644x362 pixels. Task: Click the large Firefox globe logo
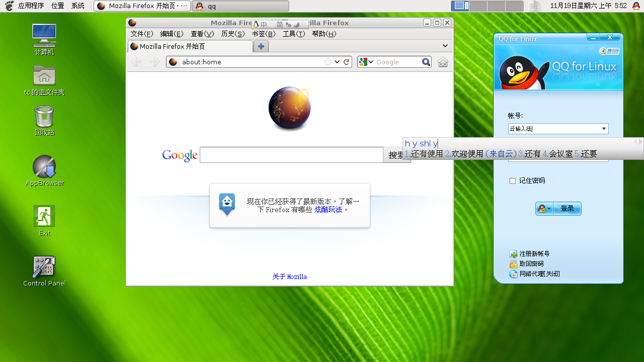click(x=289, y=108)
